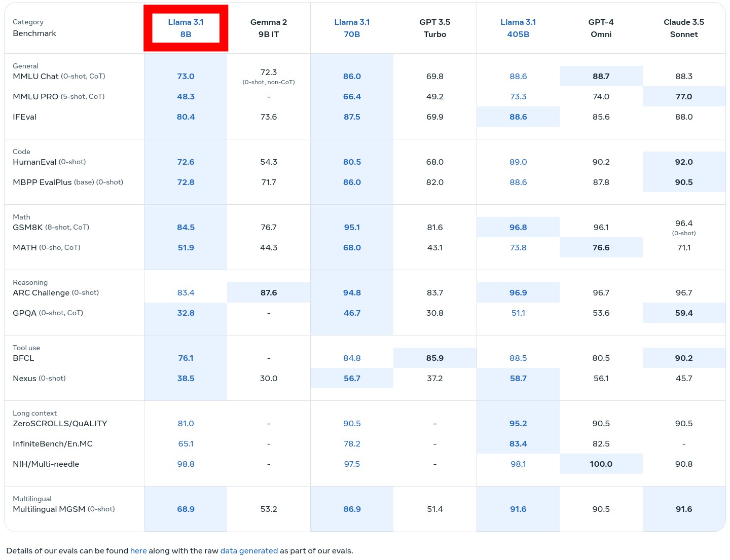Select the HumanEval benchmark label

[49, 162]
